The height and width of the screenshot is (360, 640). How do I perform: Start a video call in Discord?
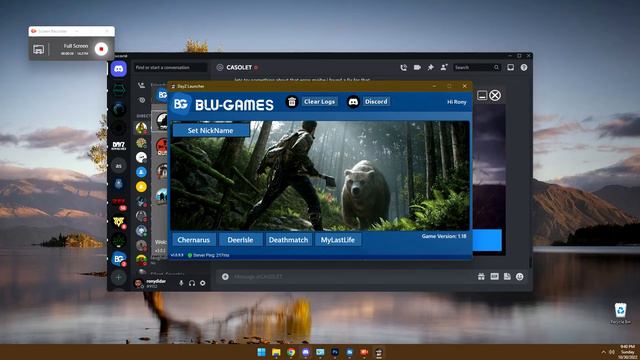417,67
